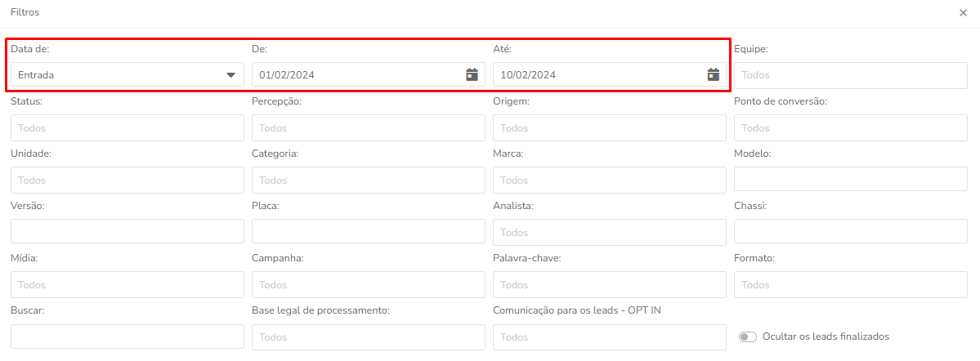Focus the Buscar search field

[x=128, y=336]
